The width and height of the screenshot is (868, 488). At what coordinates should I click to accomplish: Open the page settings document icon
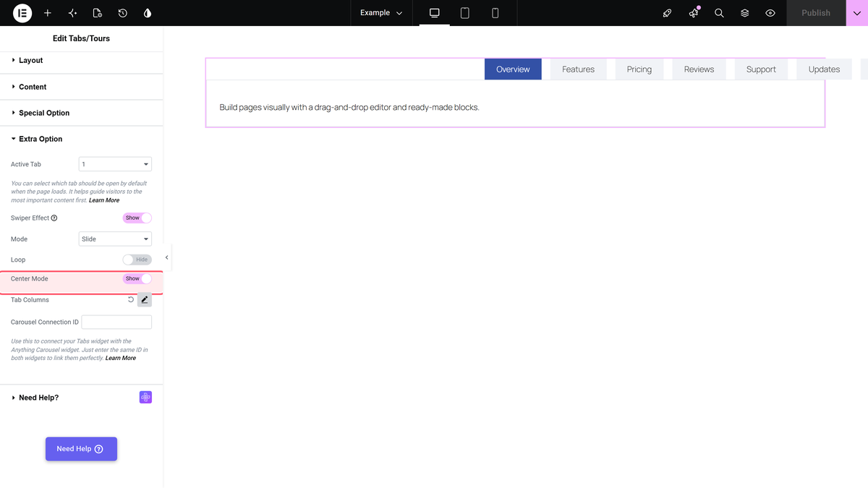pos(98,13)
